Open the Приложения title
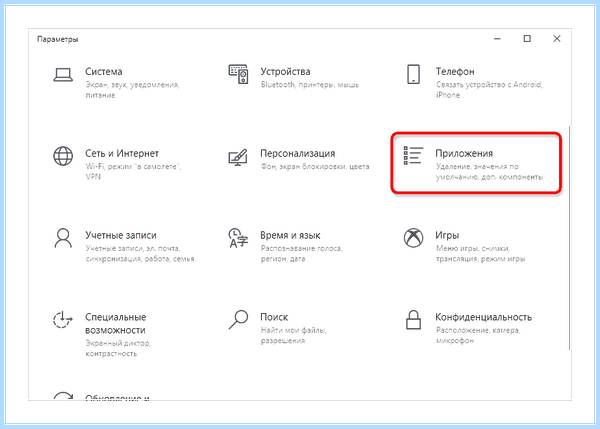This screenshot has width=600, height=429. (464, 153)
